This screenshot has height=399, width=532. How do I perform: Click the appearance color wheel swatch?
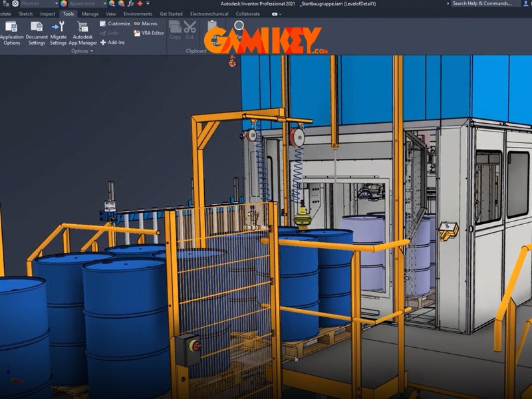pyautogui.click(x=64, y=3)
